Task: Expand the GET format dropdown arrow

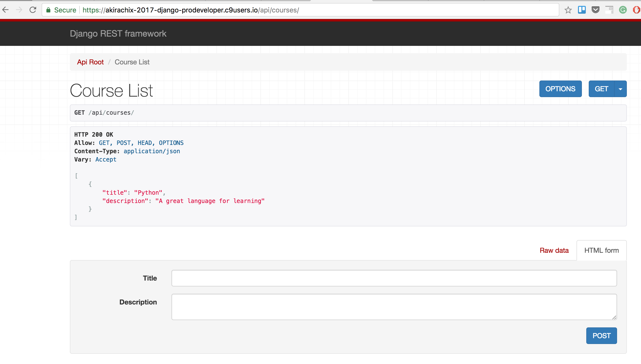Action: pyautogui.click(x=620, y=89)
